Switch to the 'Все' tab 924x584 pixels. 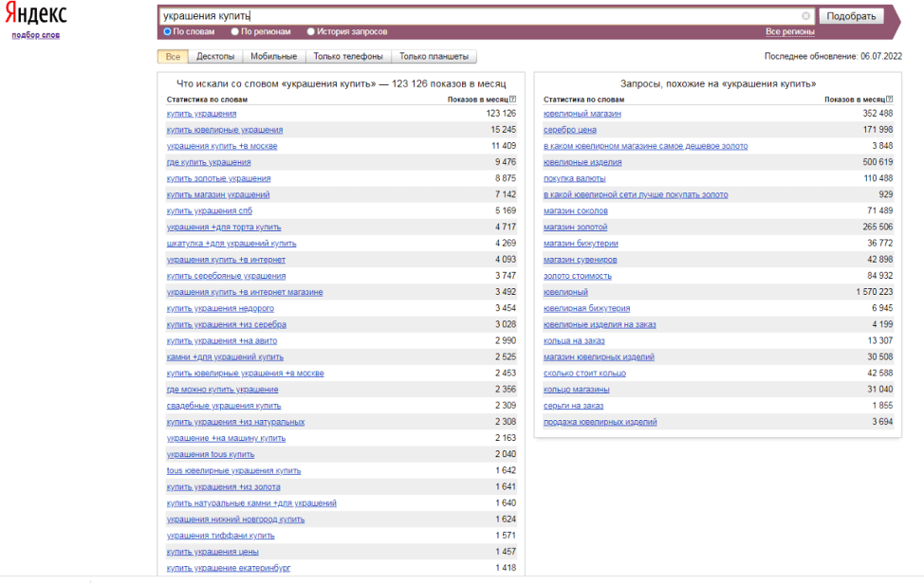point(173,57)
